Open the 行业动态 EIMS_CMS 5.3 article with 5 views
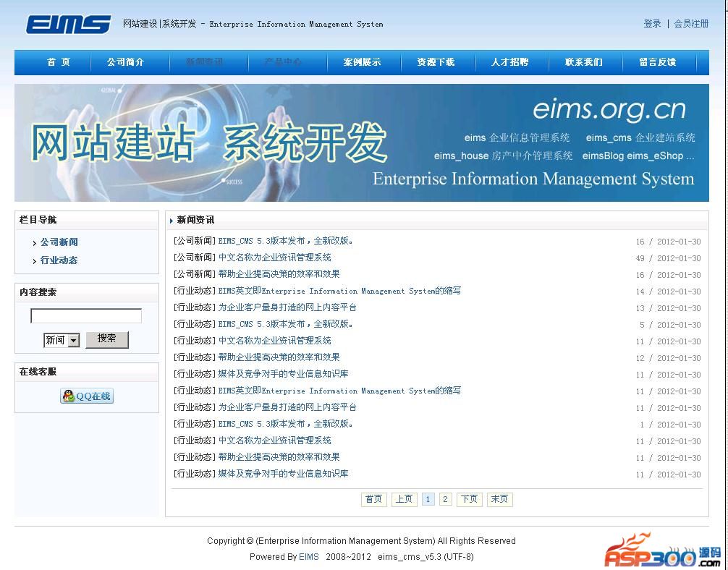The width and height of the screenshot is (728, 570). click(x=286, y=324)
